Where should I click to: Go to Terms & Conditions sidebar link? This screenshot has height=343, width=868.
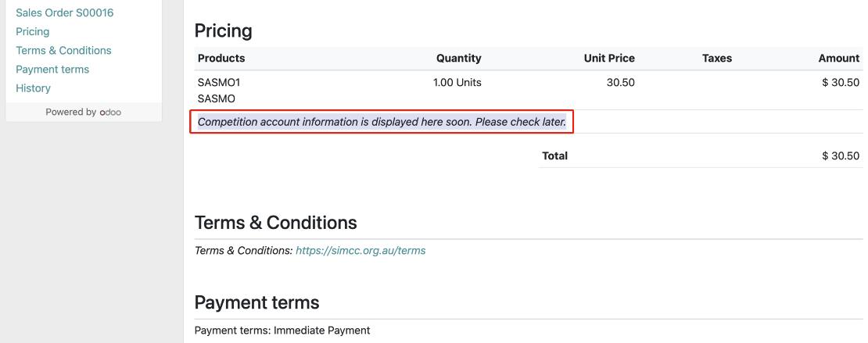click(63, 51)
